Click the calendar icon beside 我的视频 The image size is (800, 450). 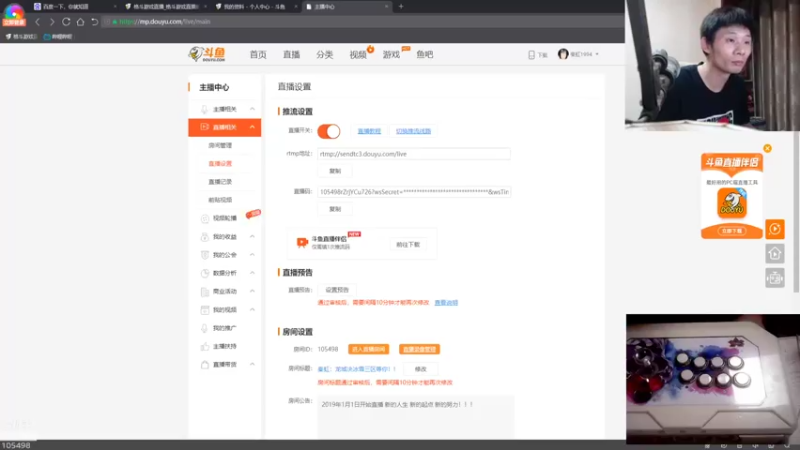pyautogui.click(x=205, y=310)
